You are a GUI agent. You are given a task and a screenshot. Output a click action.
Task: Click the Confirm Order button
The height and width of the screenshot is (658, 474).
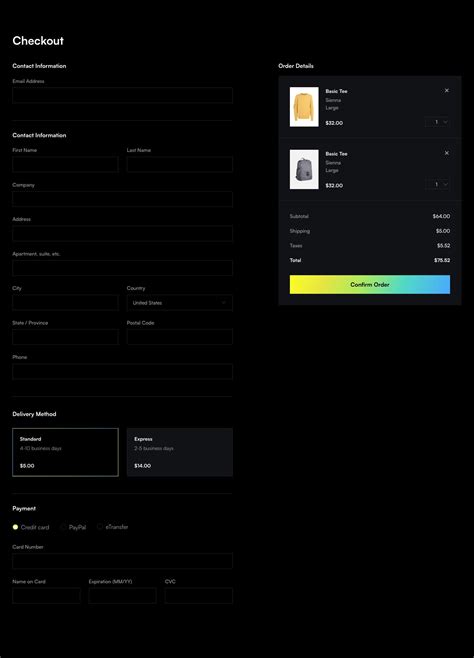click(x=370, y=285)
